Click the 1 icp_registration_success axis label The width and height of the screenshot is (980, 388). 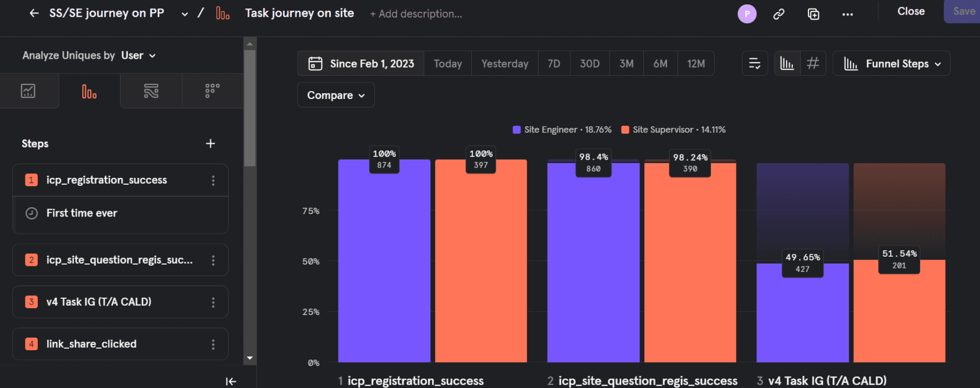[x=411, y=381]
